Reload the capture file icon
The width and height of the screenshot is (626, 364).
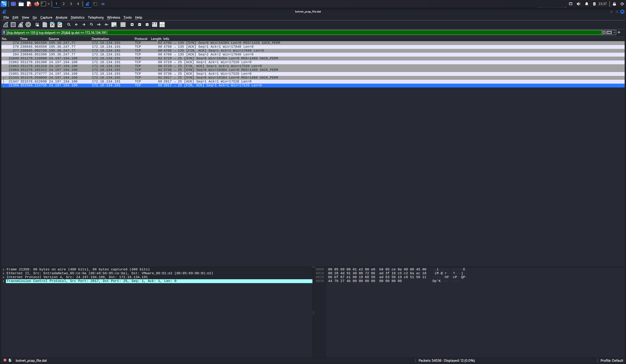[x=60, y=25]
